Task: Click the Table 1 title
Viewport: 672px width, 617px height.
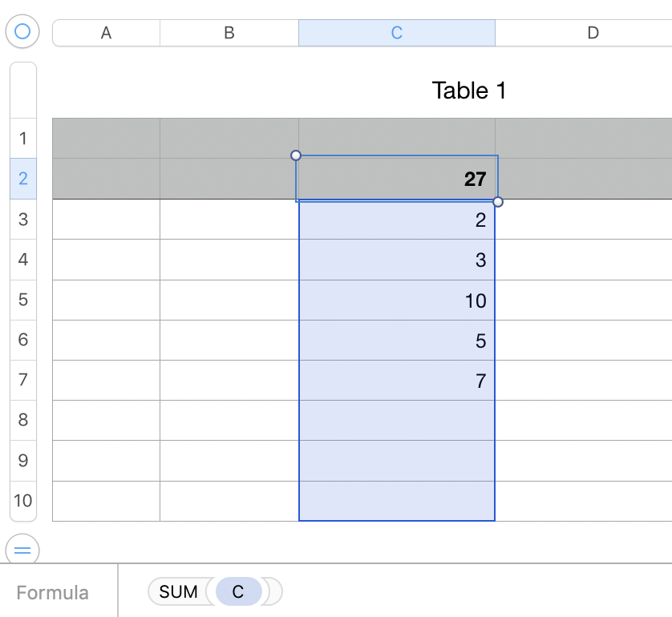Action: pos(469,91)
